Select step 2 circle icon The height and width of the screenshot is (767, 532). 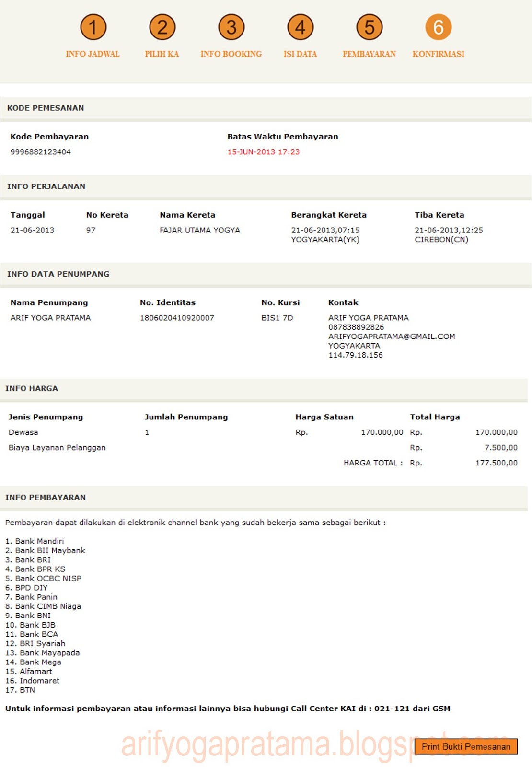[x=162, y=27]
